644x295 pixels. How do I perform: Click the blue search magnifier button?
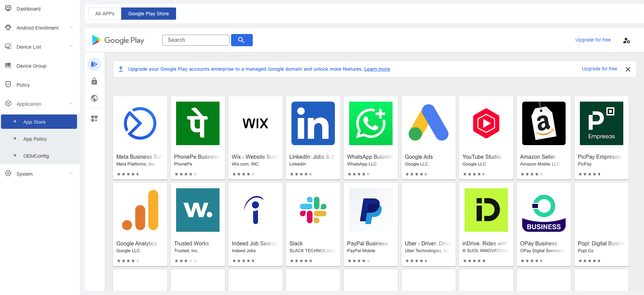[242, 40]
